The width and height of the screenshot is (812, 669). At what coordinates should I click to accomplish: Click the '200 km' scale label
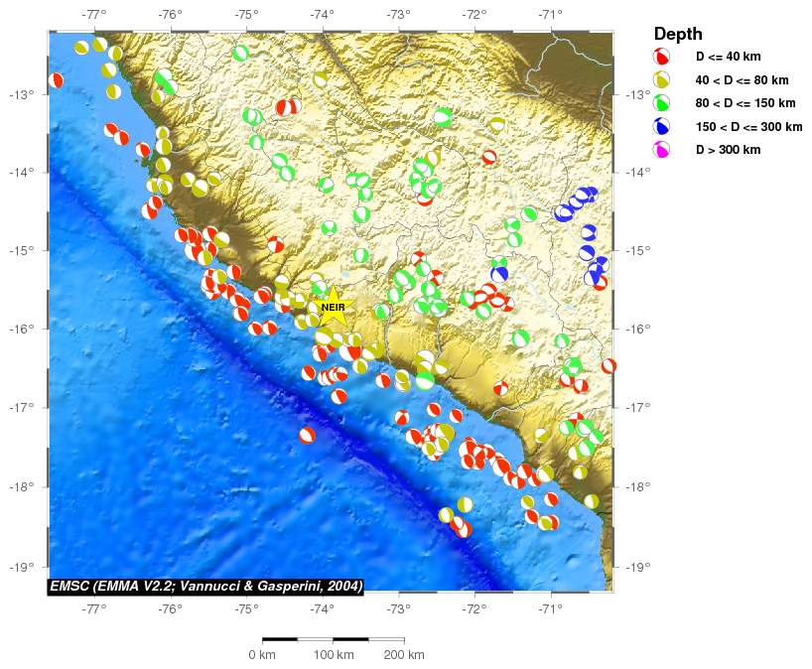pyautogui.click(x=403, y=655)
